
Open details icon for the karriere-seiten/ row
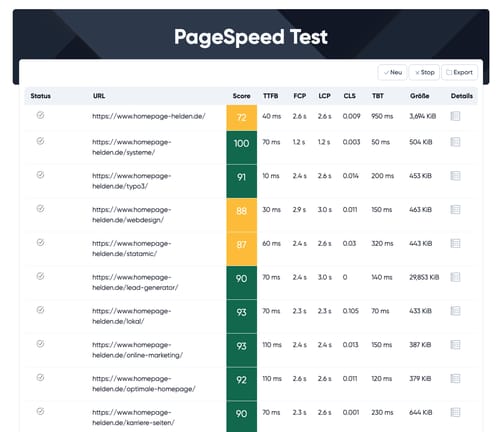(455, 412)
